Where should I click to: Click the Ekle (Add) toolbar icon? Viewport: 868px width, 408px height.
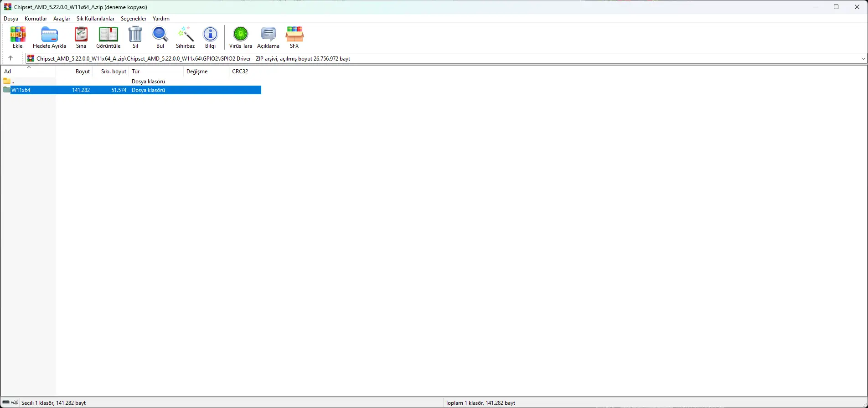click(x=18, y=37)
